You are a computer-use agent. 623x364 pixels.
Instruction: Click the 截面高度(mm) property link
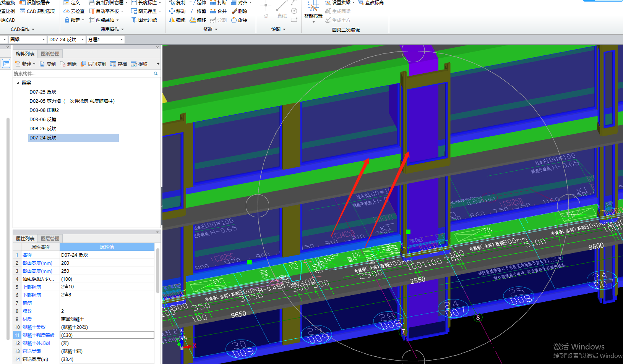click(37, 271)
